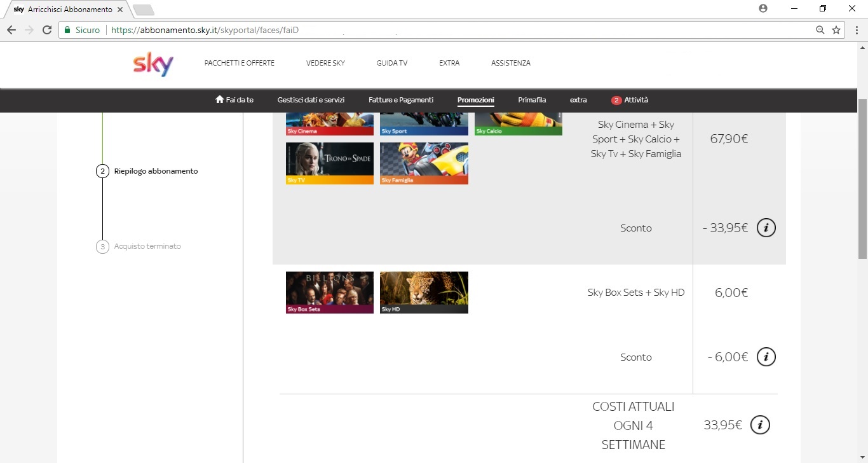Click the Sky Calcio thumbnail
This screenshot has height=463, width=868.
[519, 124]
